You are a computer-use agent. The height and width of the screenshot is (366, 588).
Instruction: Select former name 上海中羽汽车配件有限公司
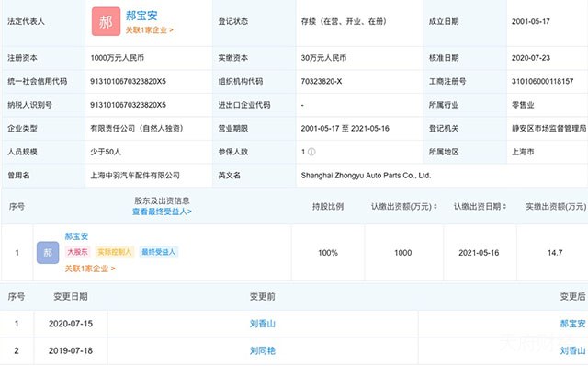(135, 176)
